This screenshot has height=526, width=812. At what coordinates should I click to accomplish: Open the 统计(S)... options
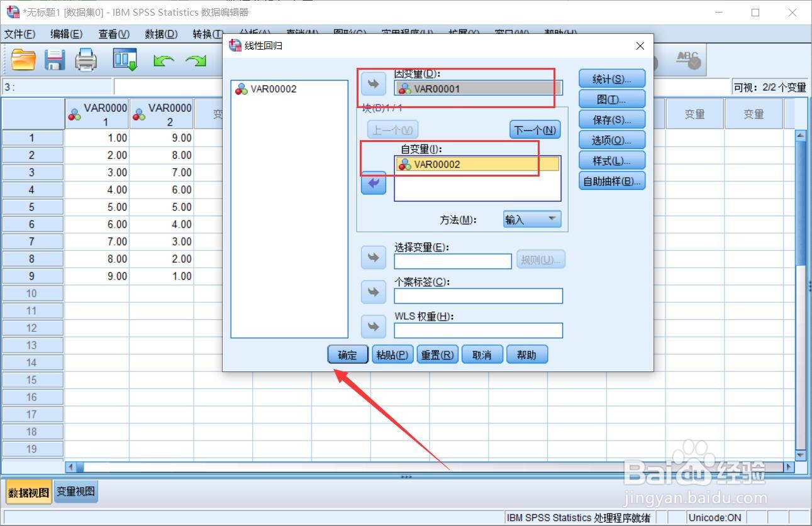(x=612, y=79)
